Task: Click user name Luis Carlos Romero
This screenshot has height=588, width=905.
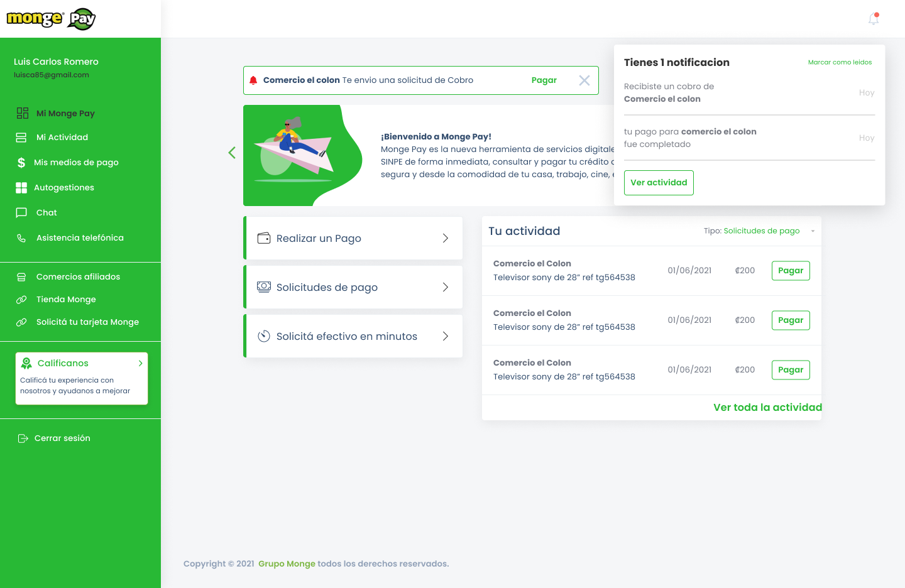Action: [x=56, y=62]
